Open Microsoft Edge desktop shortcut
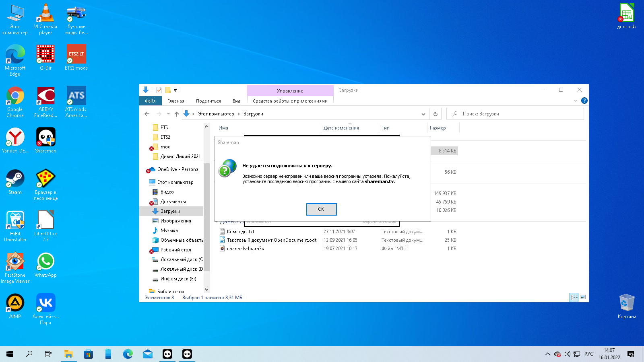 pos(15,60)
